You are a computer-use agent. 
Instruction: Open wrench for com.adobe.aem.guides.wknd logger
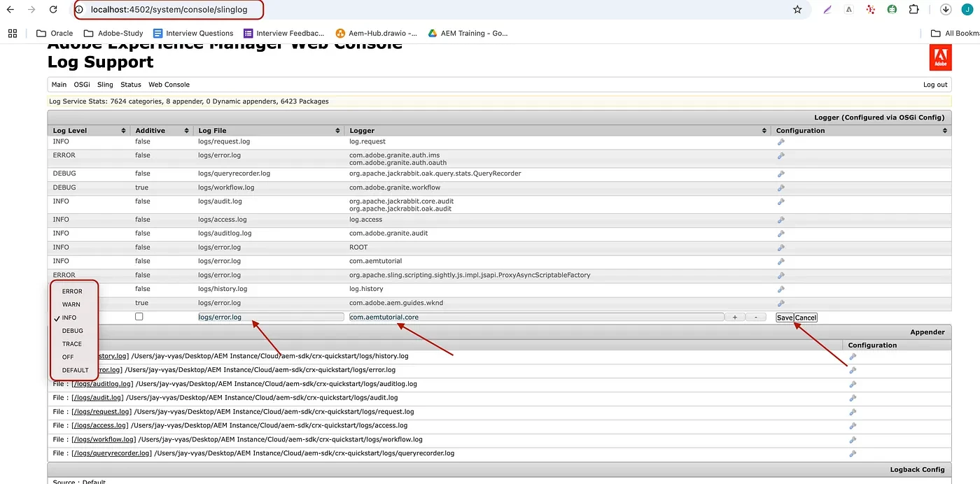781,304
